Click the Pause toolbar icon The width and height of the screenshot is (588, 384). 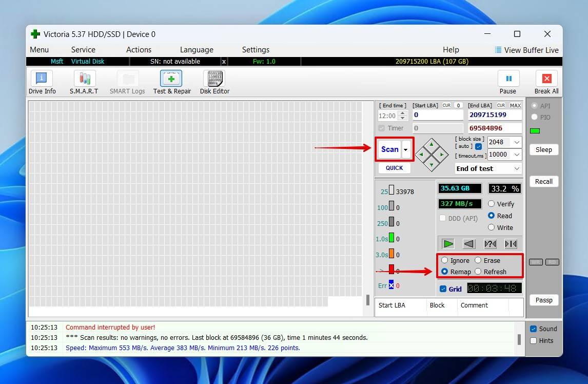pos(508,79)
